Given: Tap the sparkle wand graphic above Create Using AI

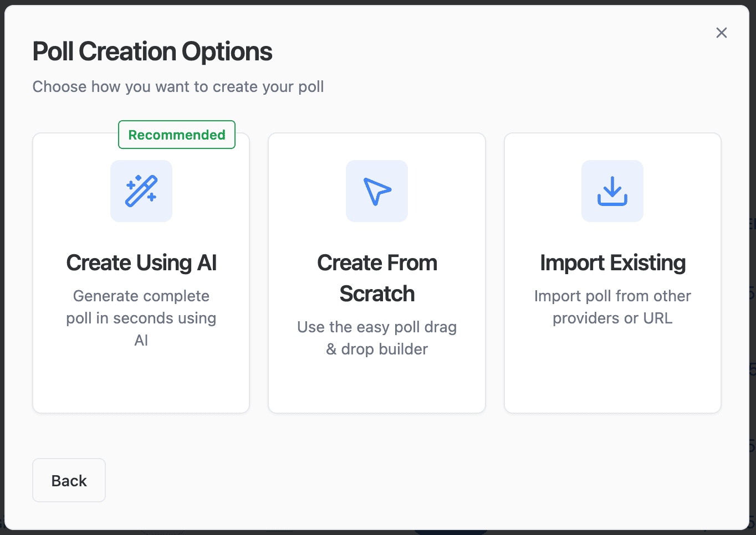Looking at the screenshot, I should pyautogui.click(x=141, y=191).
